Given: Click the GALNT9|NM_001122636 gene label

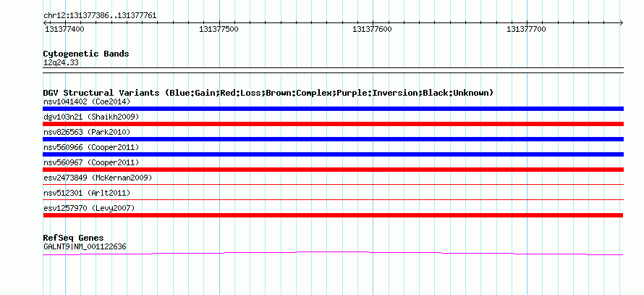Looking at the screenshot, I should tap(85, 247).
